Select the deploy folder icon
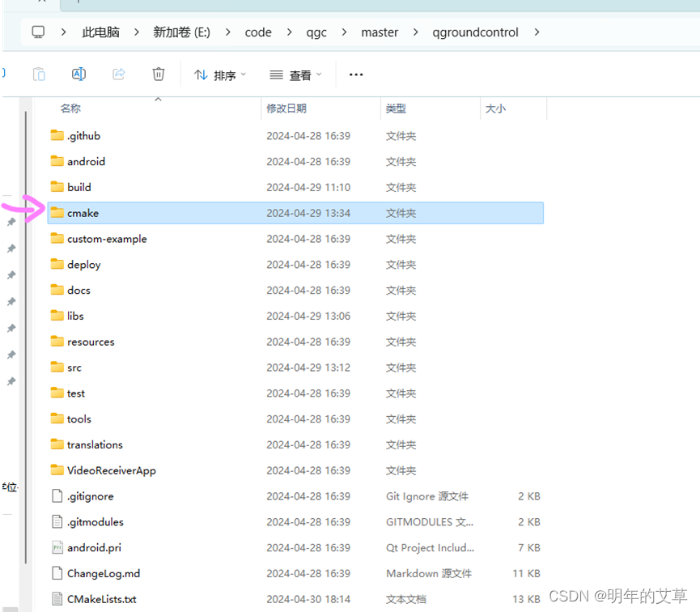 tap(57, 264)
